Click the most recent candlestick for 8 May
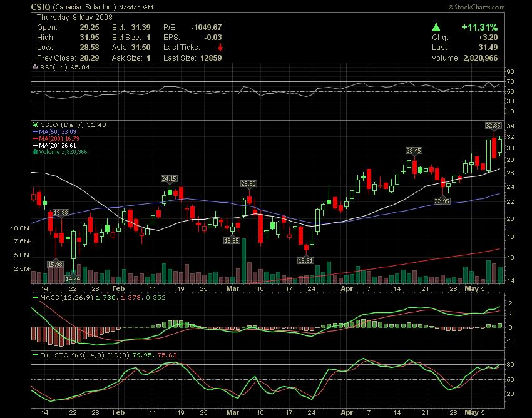This screenshot has height=418, width=532. [x=500, y=146]
